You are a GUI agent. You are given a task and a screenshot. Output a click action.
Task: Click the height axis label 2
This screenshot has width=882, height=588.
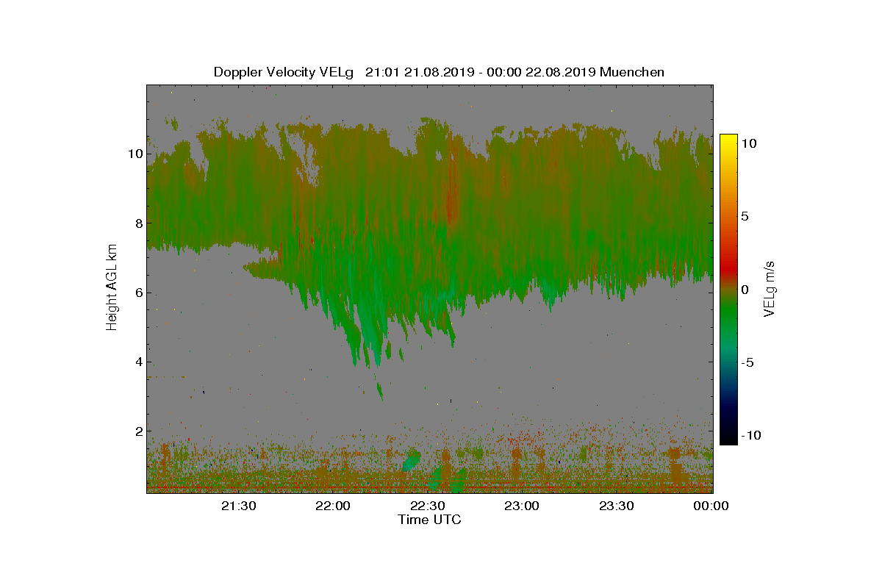137,431
